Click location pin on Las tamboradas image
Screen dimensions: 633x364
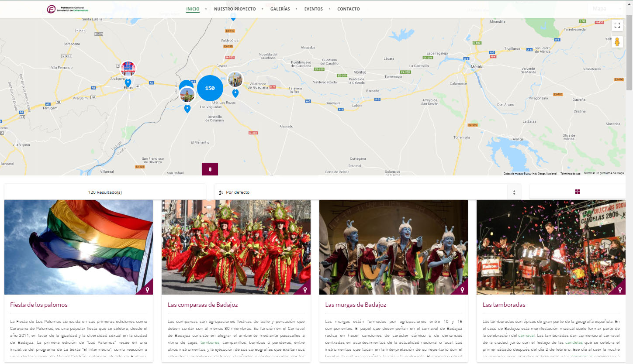tap(619, 289)
